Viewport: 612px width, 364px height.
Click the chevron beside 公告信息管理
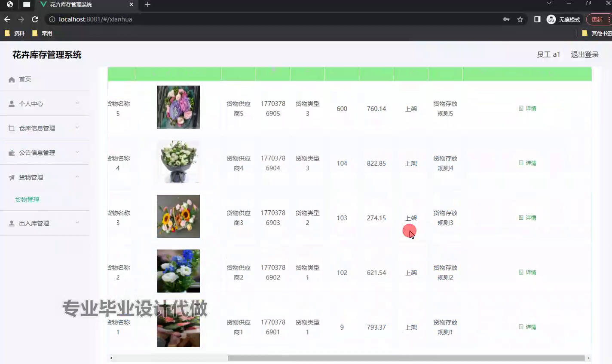[x=77, y=152]
